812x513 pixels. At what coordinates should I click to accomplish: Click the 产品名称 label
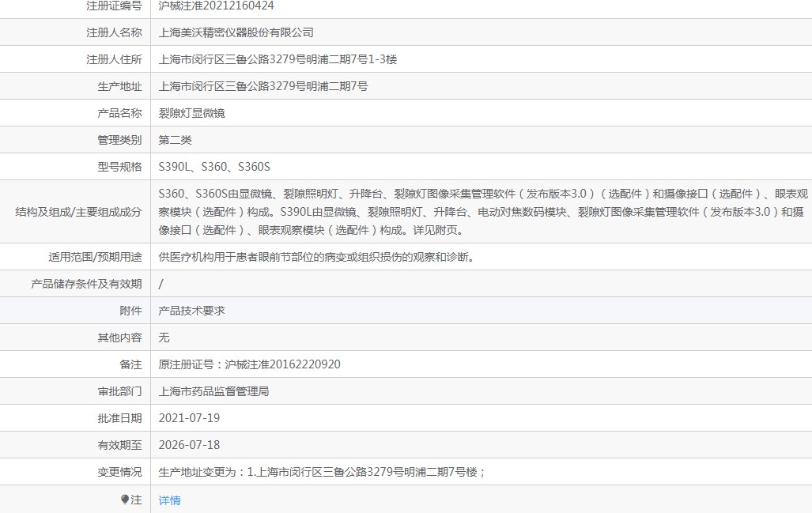pyautogui.click(x=119, y=113)
